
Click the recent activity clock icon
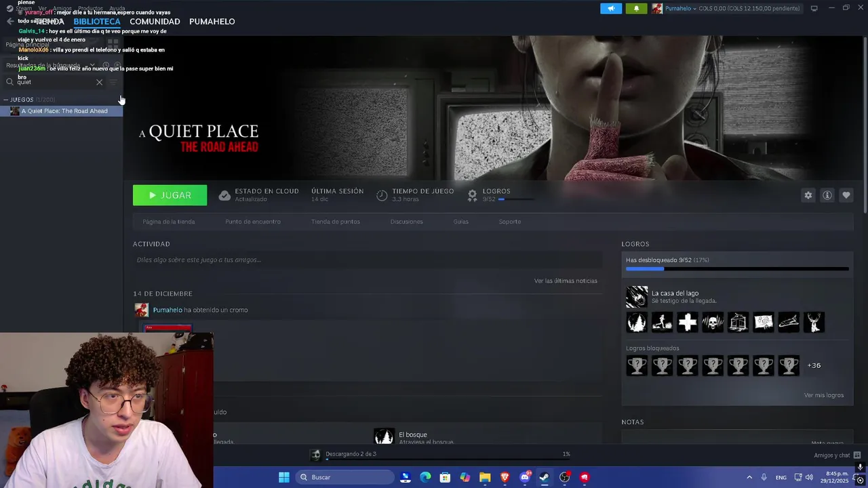click(106, 66)
